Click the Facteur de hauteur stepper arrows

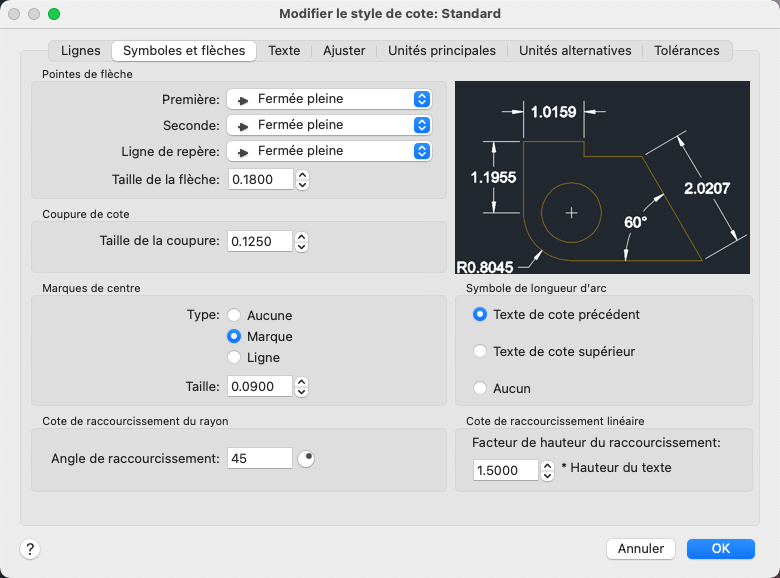[547, 470]
